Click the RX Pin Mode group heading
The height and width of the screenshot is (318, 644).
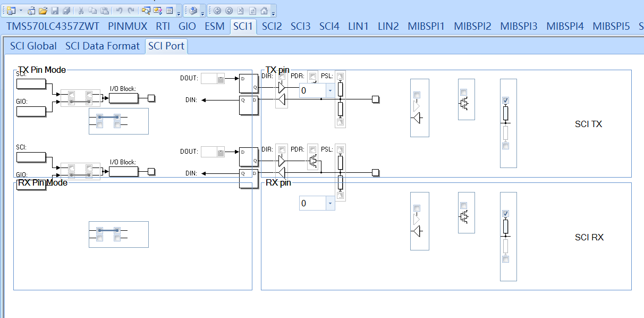click(x=43, y=182)
